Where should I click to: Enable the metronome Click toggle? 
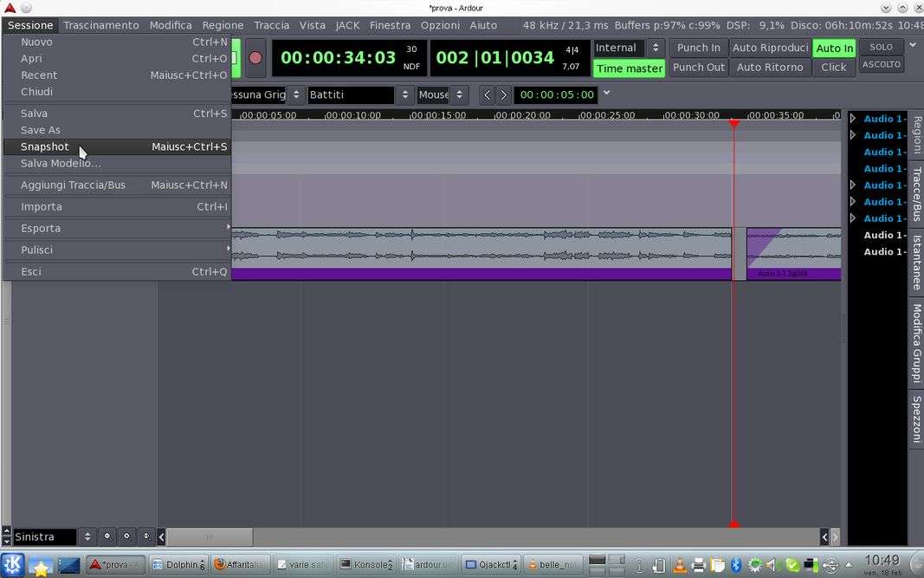[833, 67]
